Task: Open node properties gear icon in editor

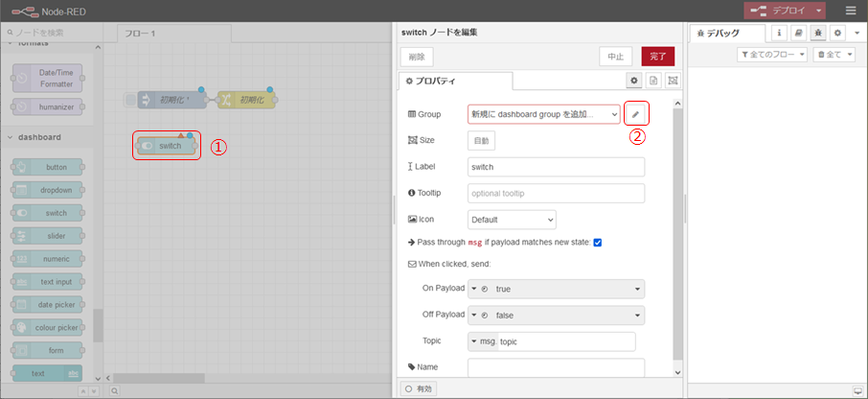Action: tap(633, 81)
